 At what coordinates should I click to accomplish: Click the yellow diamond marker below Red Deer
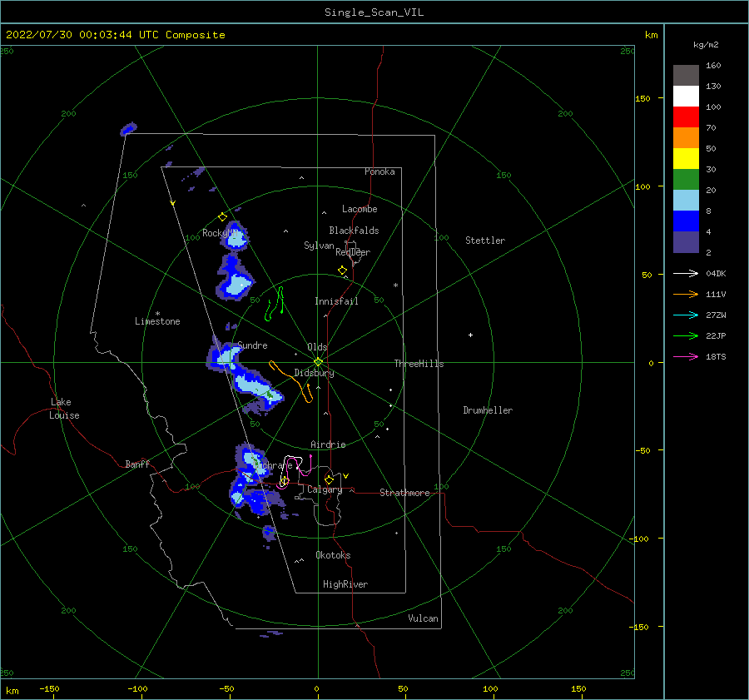[342, 271]
